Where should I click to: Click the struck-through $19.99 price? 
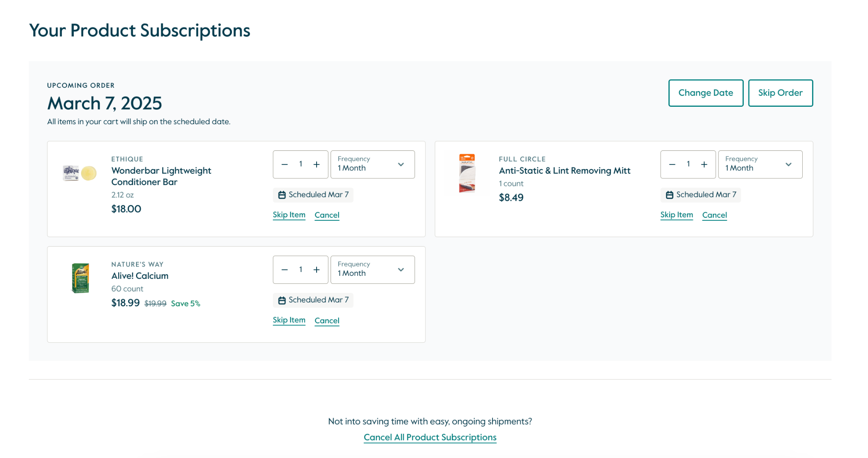click(x=156, y=303)
